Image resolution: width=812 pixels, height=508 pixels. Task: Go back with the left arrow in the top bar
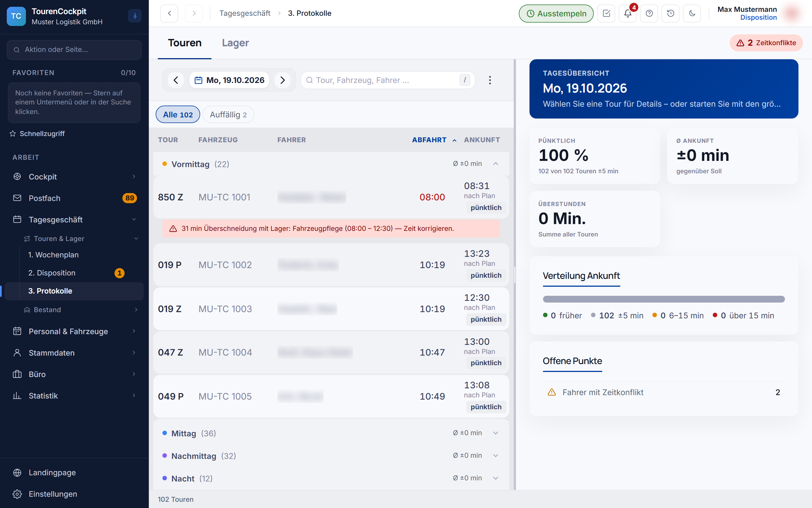coord(169,14)
